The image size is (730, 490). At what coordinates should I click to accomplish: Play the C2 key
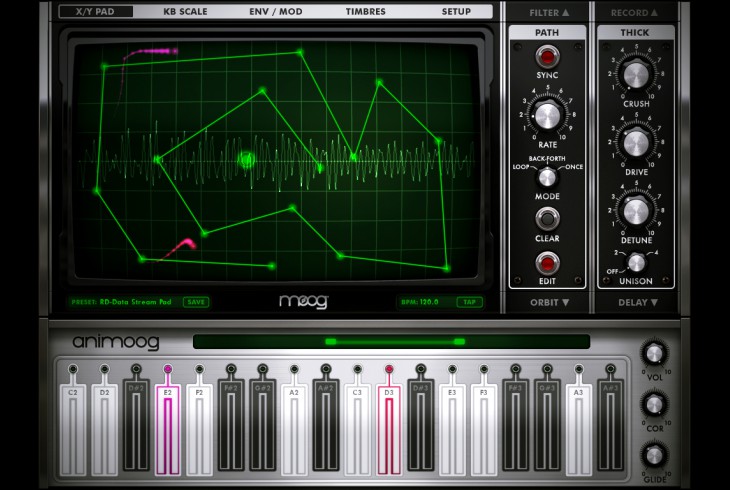(73, 429)
